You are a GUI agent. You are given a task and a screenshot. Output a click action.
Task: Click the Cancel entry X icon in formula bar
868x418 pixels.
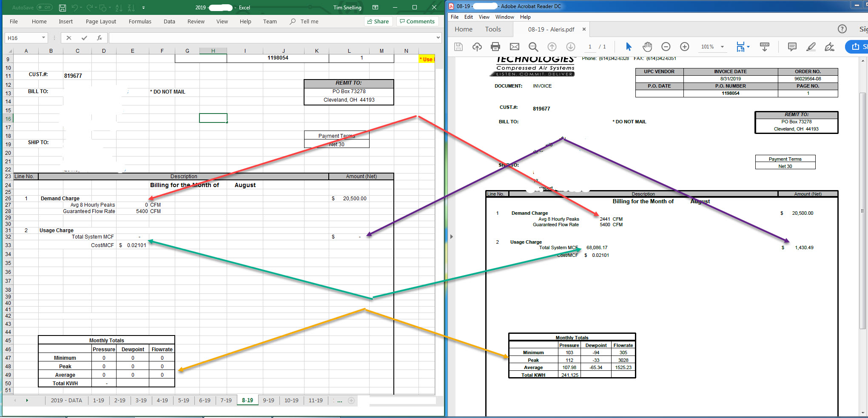coord(69,38)
